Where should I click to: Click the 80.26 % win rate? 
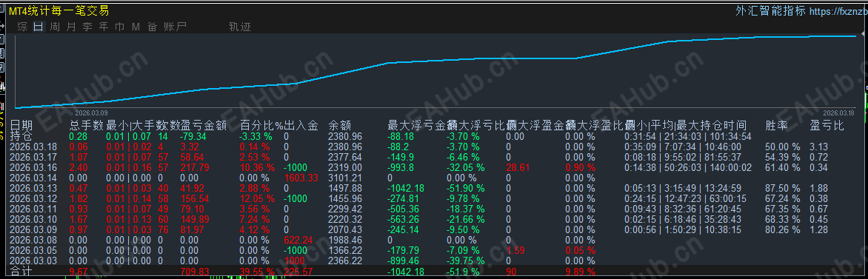point(784,229)
